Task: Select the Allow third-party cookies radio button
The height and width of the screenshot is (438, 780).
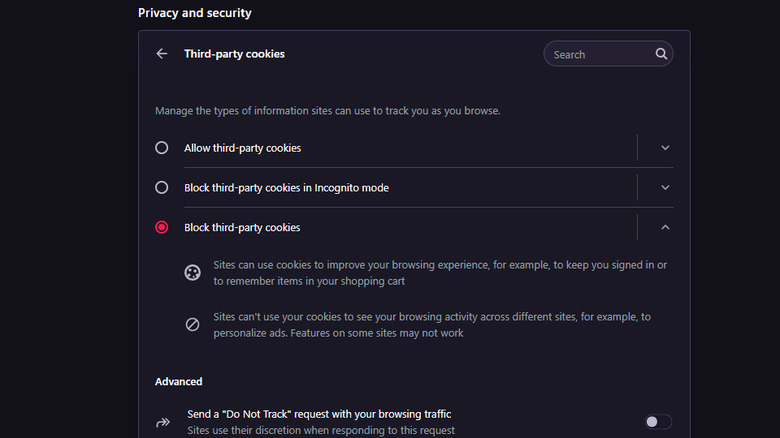Action: tap(162, 148)
